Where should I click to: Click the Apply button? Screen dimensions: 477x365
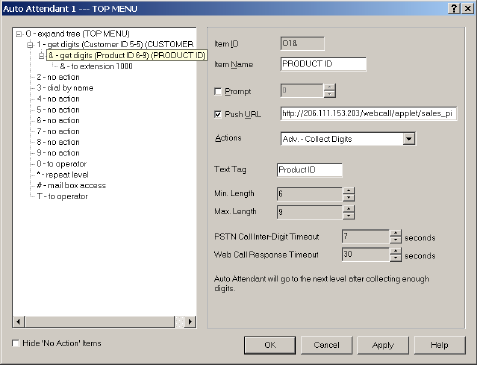pyautogui.click(x=383, y=345)
